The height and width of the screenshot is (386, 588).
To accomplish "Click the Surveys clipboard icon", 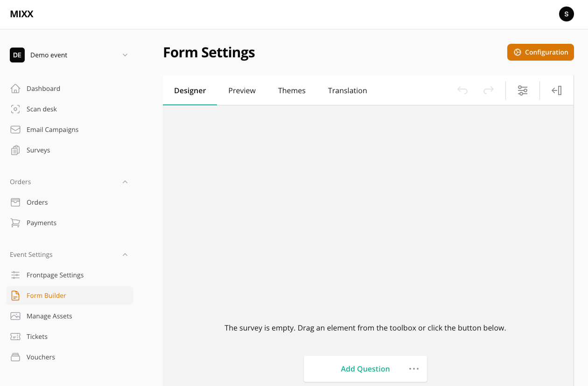I will (15, 150).
